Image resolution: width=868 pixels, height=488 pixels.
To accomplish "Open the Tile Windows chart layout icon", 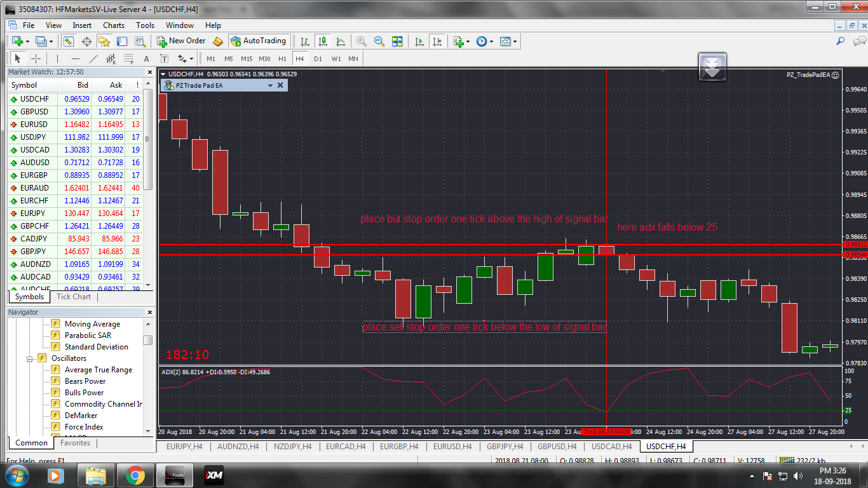I will pyautogui.click(x=397, y=41).
